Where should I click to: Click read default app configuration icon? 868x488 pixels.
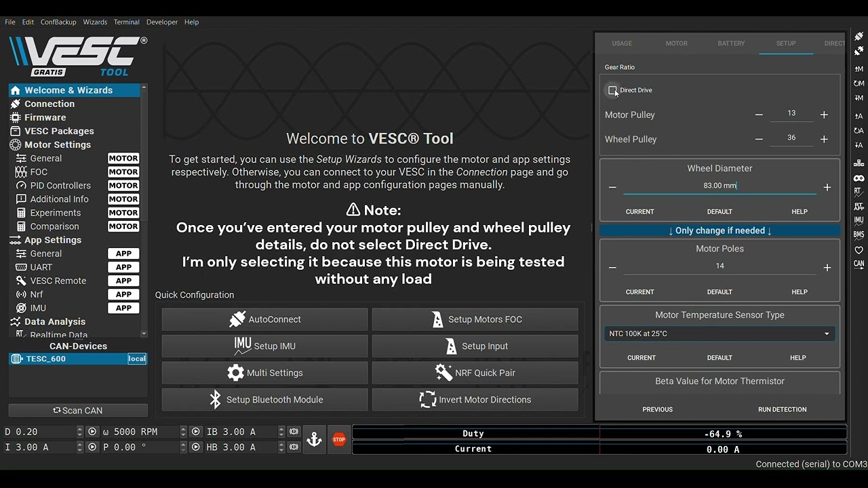[859, 130]
